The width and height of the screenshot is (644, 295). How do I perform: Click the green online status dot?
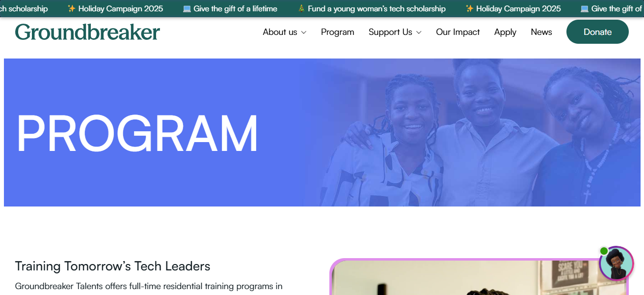point(604,251)
